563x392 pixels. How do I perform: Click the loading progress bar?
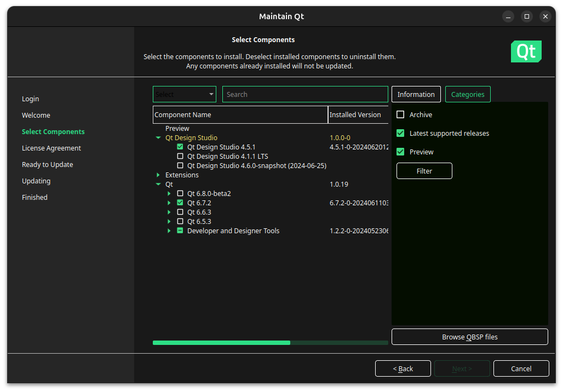(x=271, y=343)
